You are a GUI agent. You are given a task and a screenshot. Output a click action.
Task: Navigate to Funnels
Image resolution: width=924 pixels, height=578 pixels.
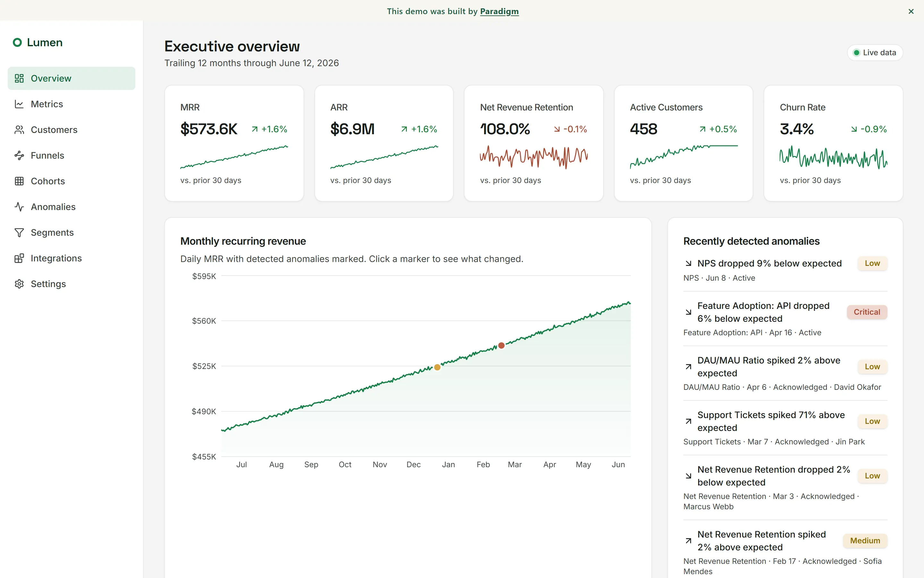(72, 155)
